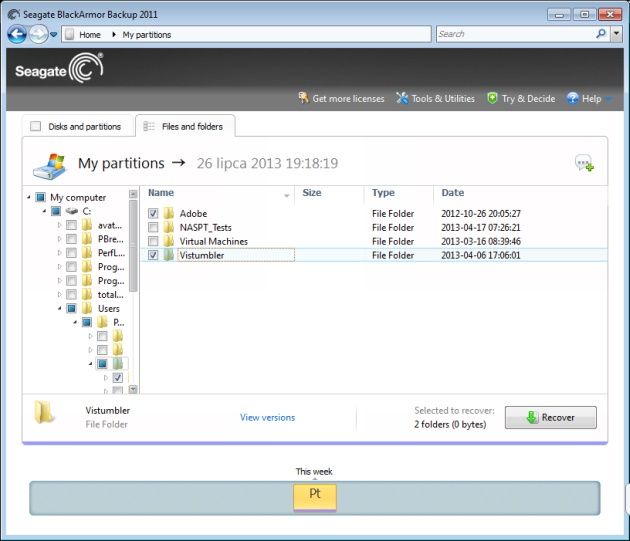
Task: Click the NASPT_Tests folder icon
Action: [x=169, y=227]
